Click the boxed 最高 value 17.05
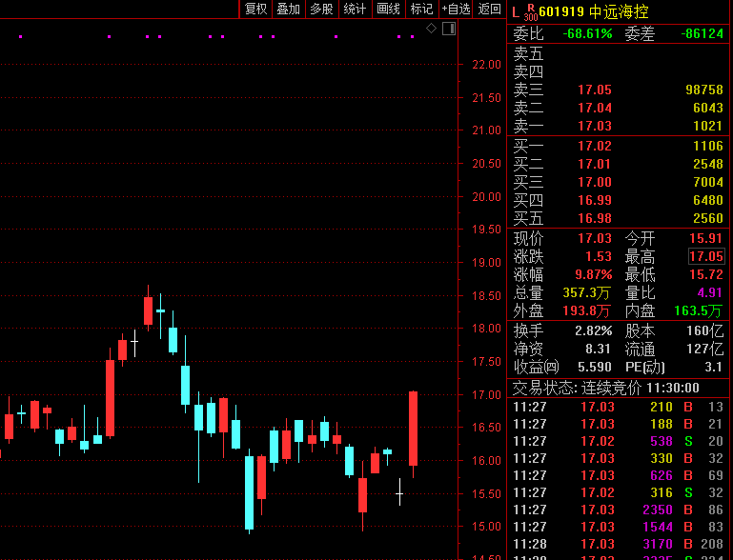This screenshot has height=560, width=733. [705, 257]
